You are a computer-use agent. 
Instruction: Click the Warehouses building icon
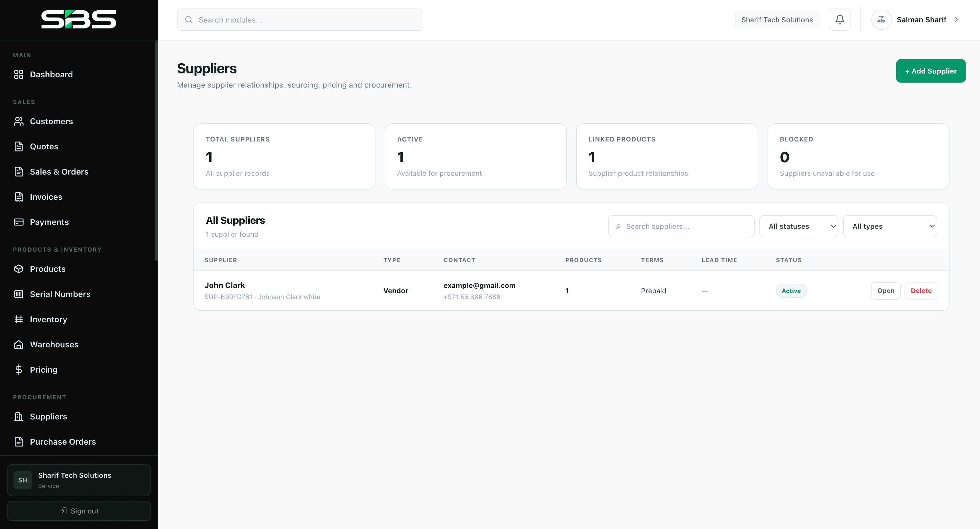coord(19,344)
